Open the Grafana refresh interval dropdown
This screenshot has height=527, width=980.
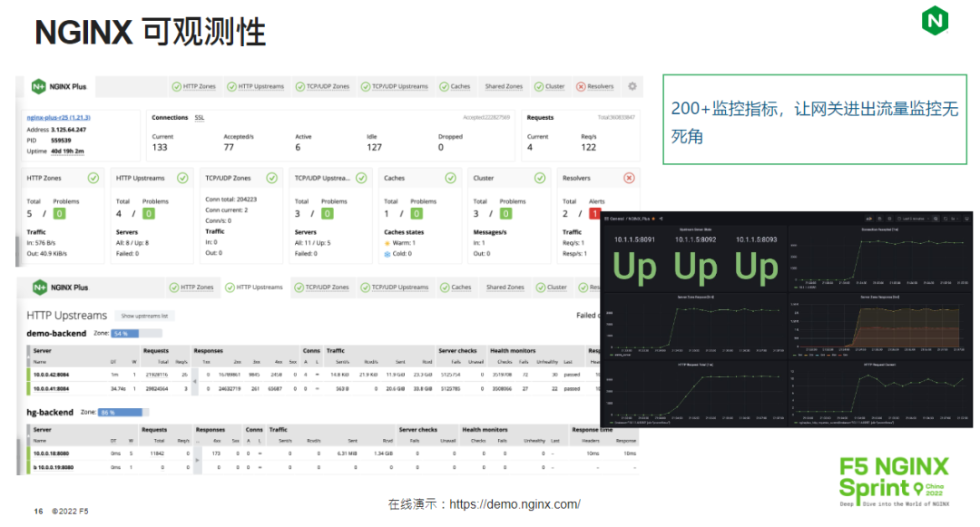955,219
